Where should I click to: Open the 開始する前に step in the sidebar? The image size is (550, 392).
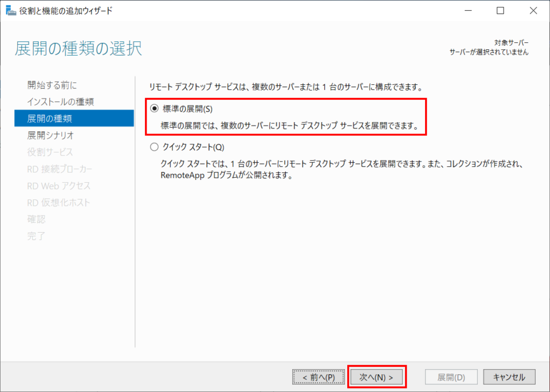pos(52,85)
